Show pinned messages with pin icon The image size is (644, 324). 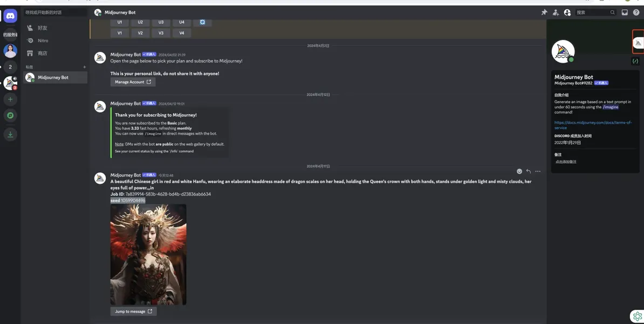coord(544,12)
